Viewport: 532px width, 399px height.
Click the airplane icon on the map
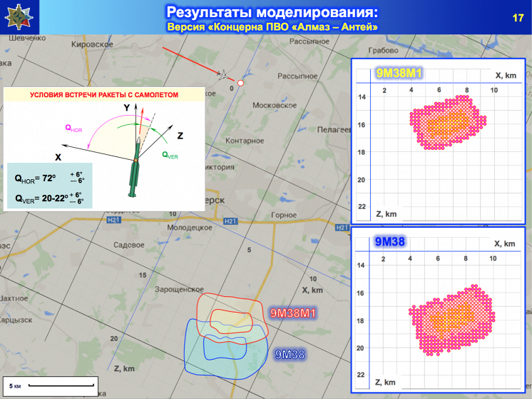point(223,75)
